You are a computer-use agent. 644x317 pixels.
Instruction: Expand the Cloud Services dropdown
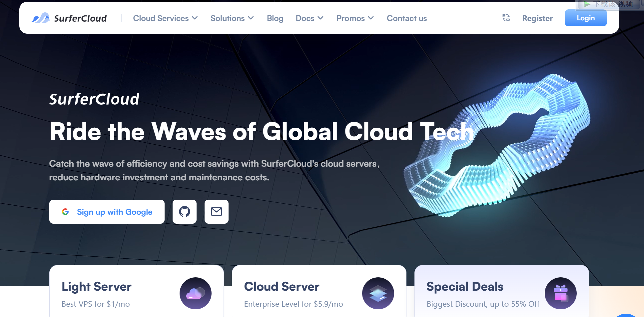coord(165,18)
